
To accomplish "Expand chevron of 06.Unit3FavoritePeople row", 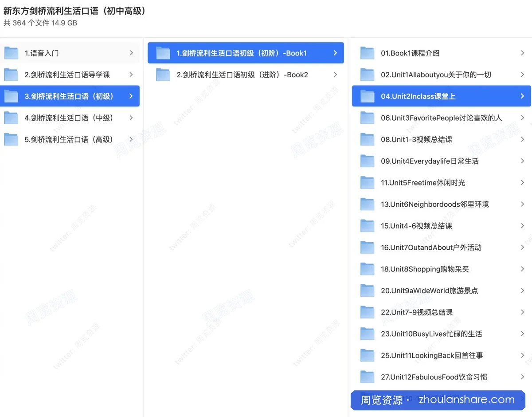I will click(x=523, y=118).
